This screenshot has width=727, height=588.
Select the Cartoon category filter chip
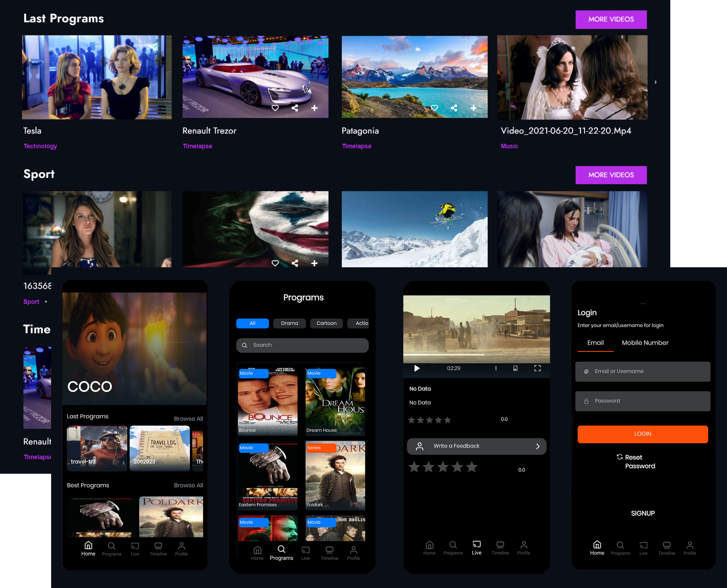(x=326, y=323)
